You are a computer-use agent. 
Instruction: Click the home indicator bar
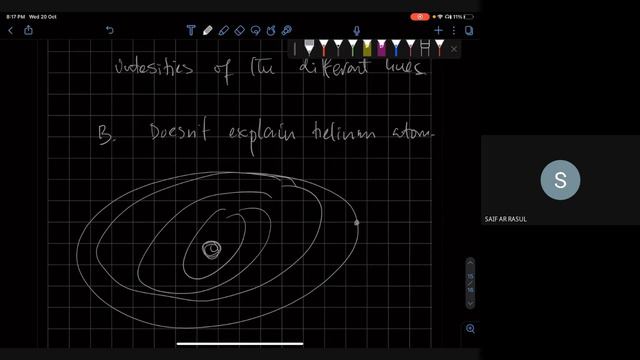240,344
